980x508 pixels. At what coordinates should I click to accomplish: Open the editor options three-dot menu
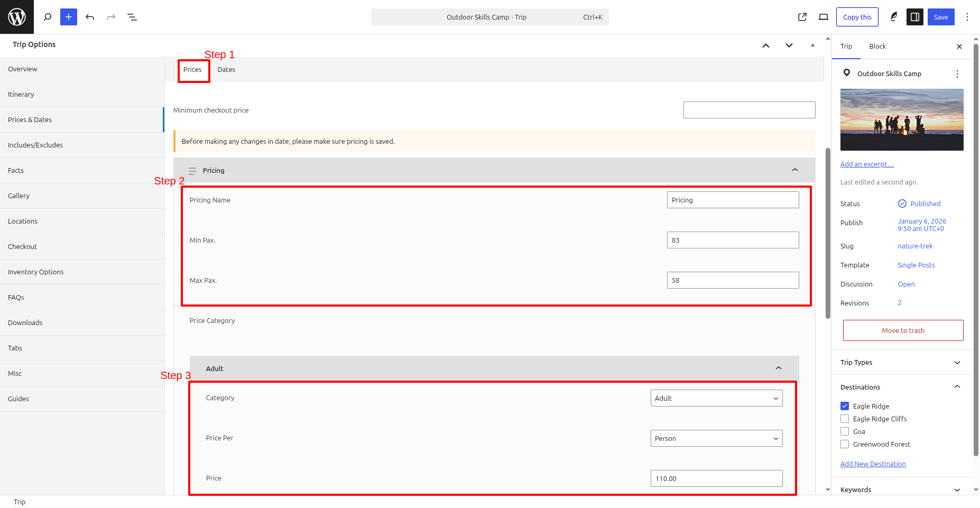click(967, 17)
